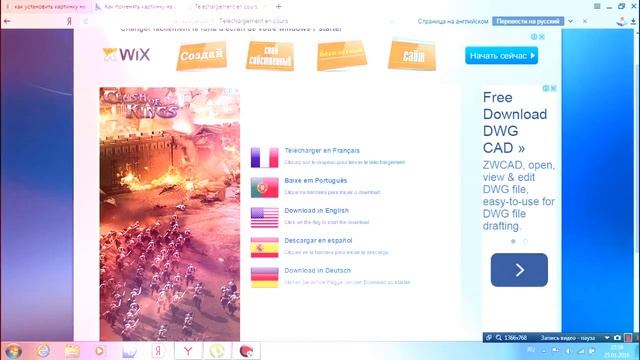Click 'Начать сейчас' button in Wix ad
Image resolution: width=640 pixels, height=360 pixels.
[x=501, y=56]
